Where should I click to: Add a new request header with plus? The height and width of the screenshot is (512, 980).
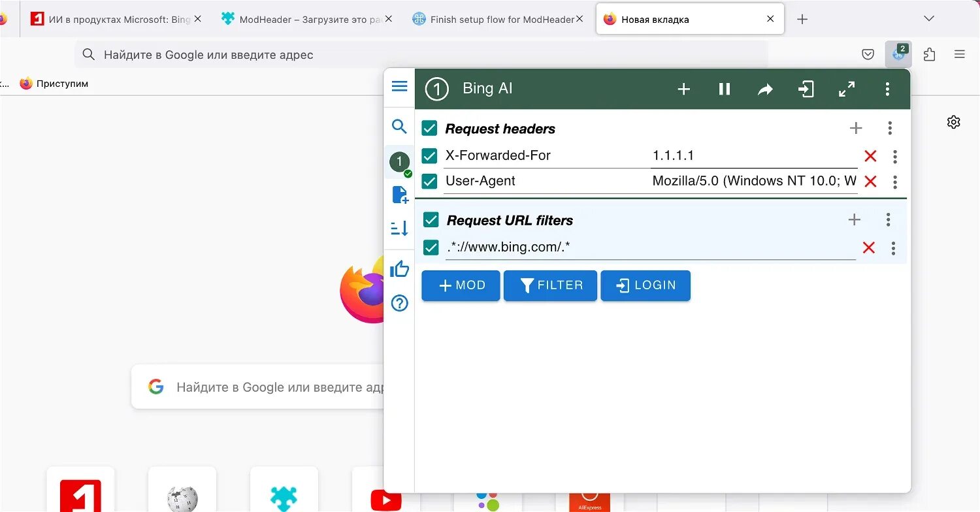pos(856,128)
